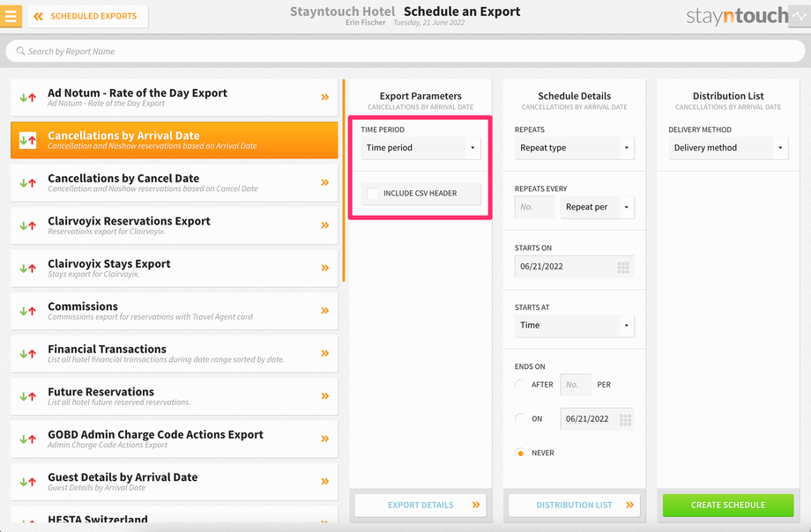Click Commissions export arrows icon

[x=28, y=311]
